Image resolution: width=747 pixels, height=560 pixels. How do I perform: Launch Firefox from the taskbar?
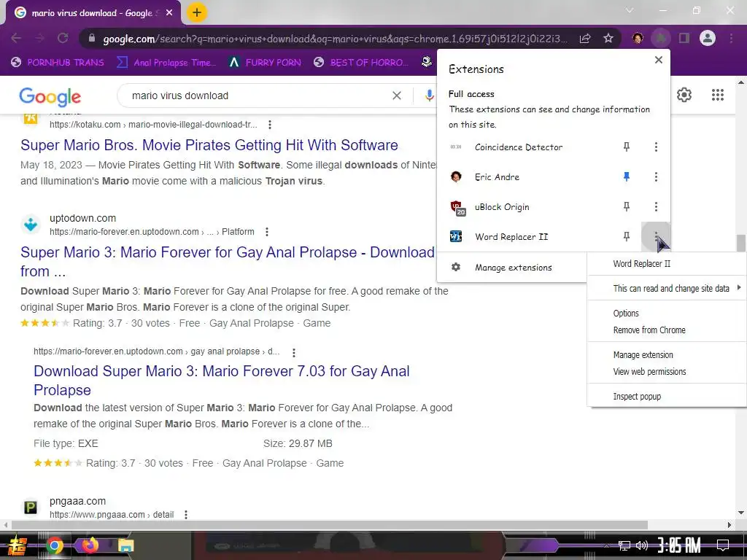(90, 545)
